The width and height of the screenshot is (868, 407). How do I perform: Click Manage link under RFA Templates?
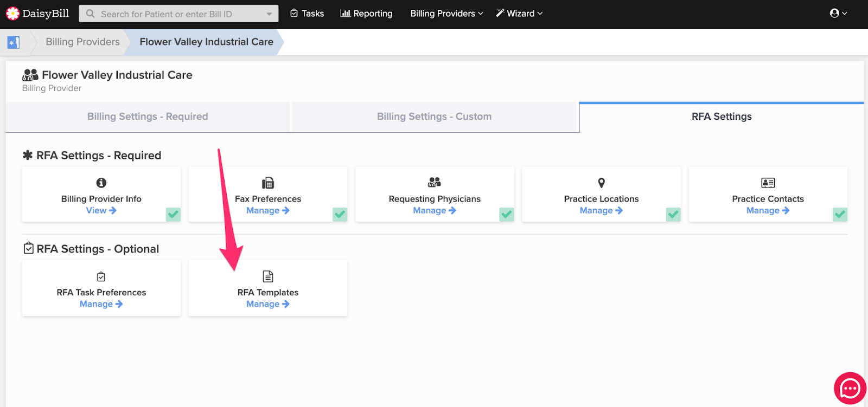pyautogui.click(x=268, y=304)
